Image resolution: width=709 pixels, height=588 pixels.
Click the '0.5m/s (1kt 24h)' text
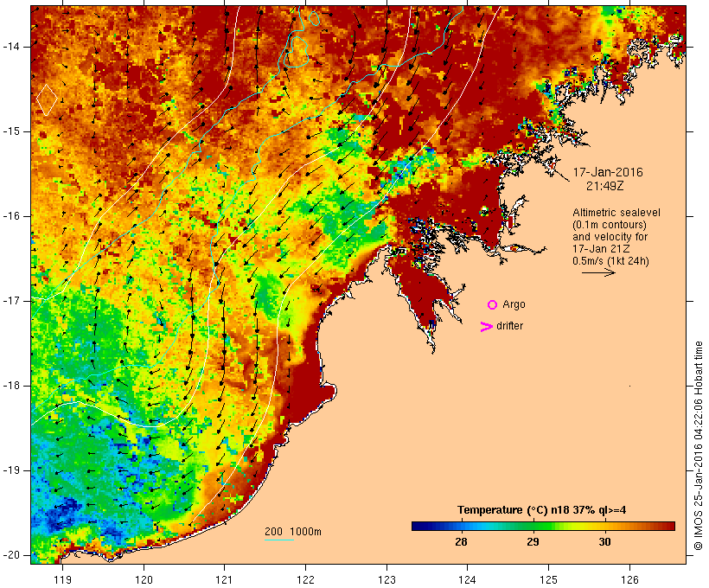click(x=610, y=261)
